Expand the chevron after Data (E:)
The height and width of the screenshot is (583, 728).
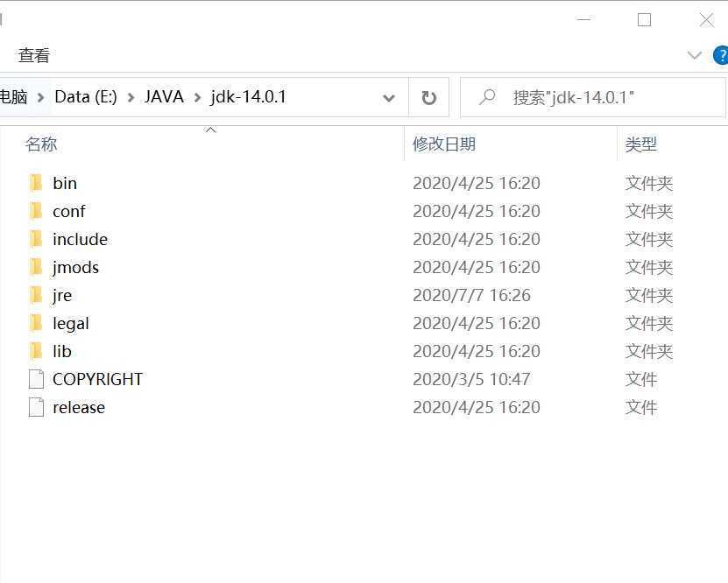131,97
